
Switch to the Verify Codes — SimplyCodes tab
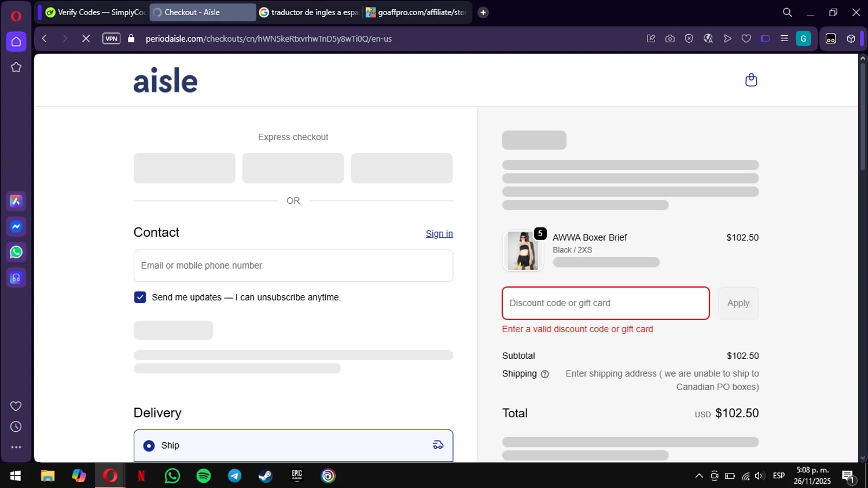coord(95,12)
